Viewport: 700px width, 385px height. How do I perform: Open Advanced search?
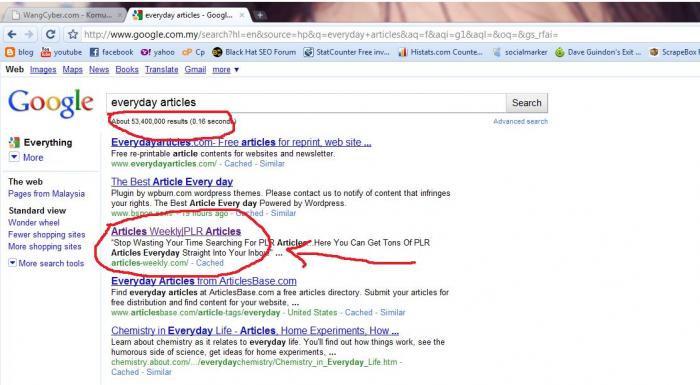tap(520, 121)
